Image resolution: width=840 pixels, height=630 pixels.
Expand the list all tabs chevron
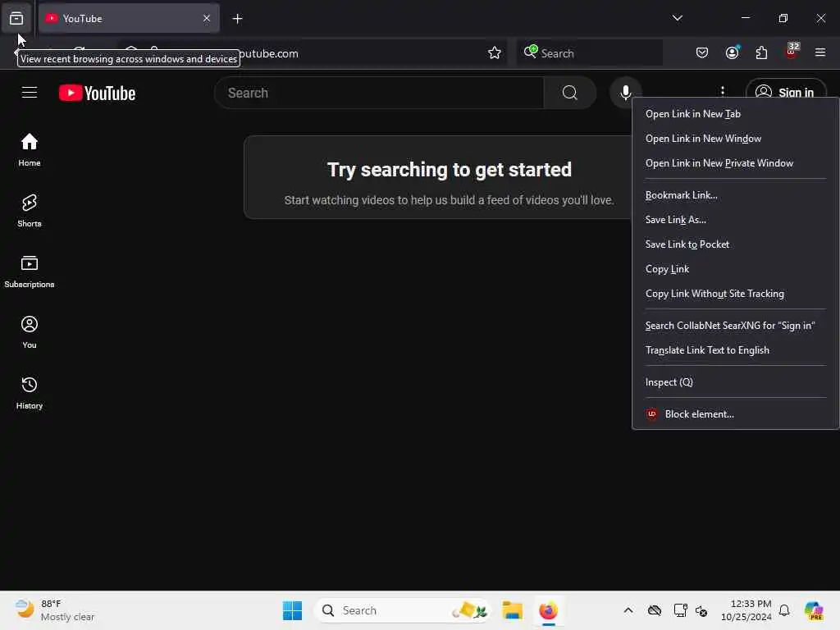click(x=677, y=18)
